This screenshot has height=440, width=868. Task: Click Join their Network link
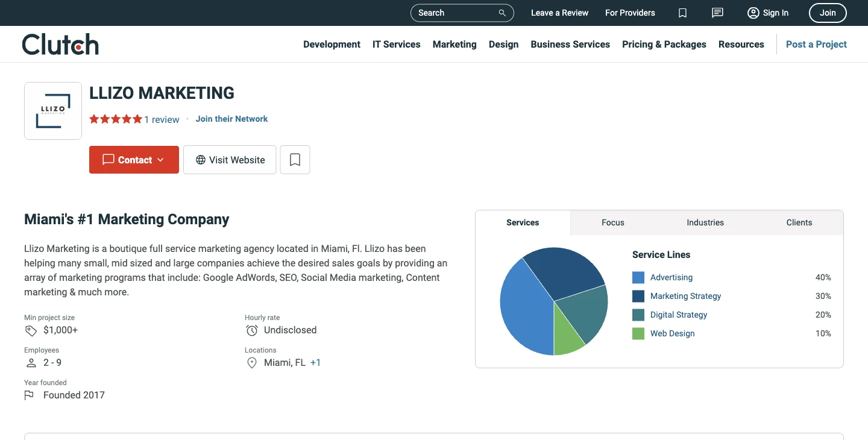pos(231,119)
